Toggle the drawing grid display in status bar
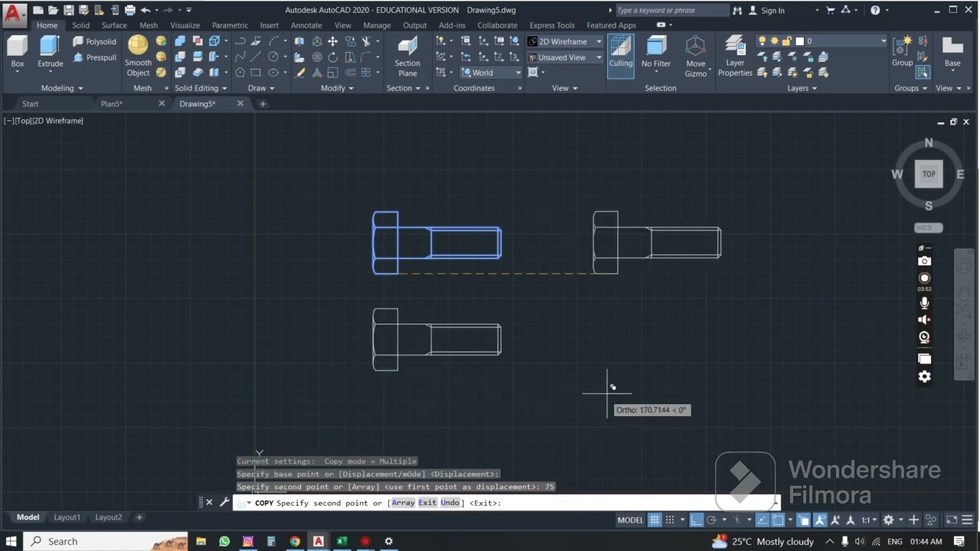This screenshot has height=551, width=980. (655, 520)
